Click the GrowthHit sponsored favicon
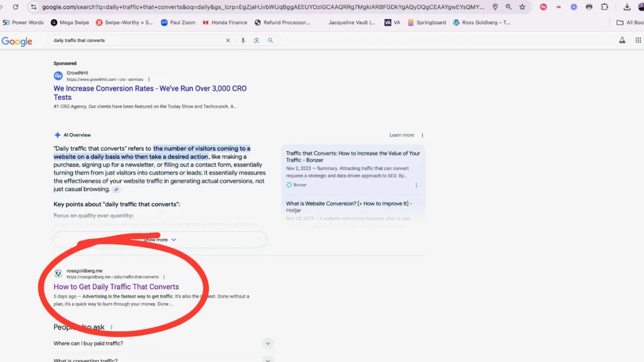This screenshot has width=644, height=362. pos(58,76)
